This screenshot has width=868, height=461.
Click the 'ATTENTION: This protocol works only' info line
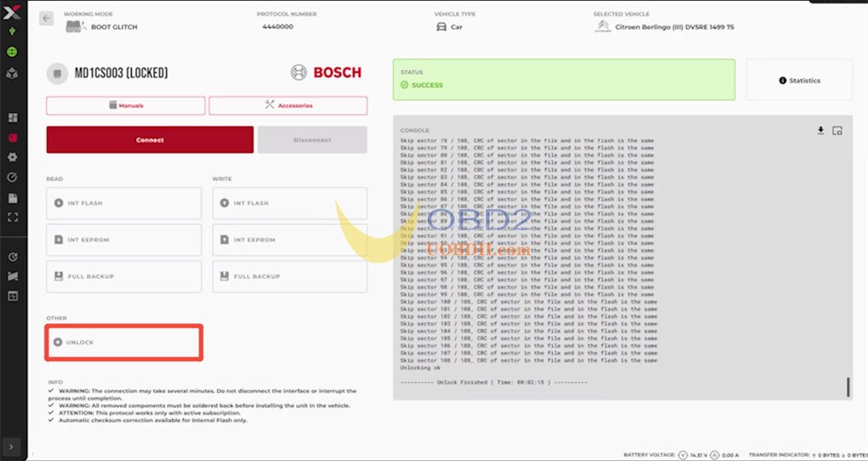(x=149, y=413)
